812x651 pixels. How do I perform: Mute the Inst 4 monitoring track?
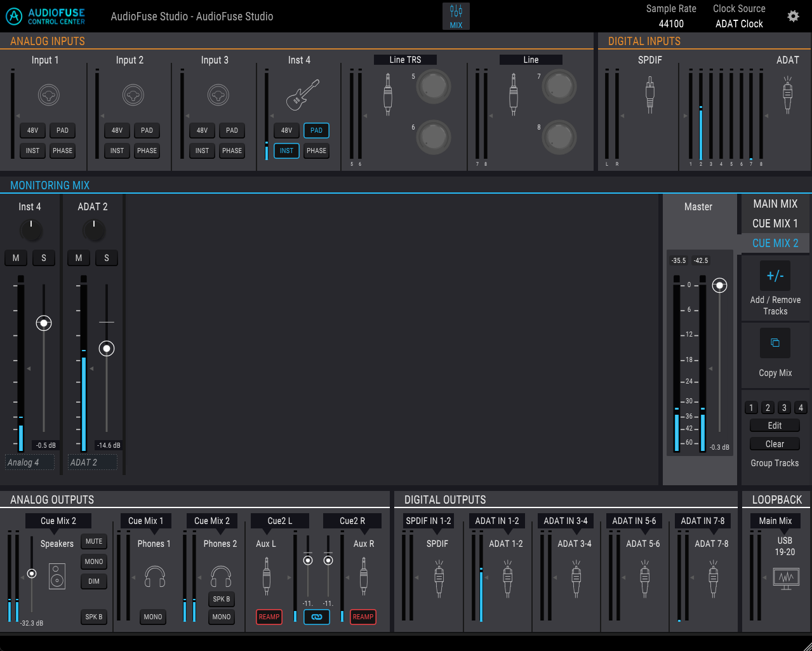pos(16,258)
